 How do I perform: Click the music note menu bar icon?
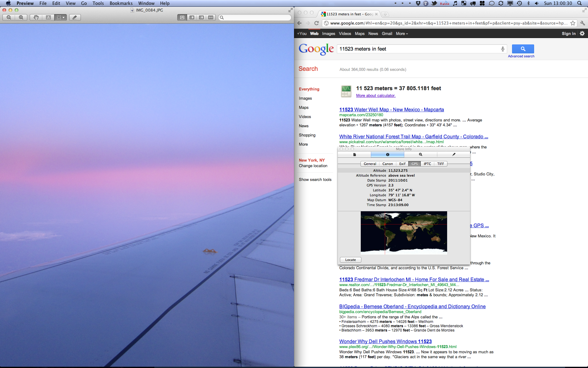point(455,3)
